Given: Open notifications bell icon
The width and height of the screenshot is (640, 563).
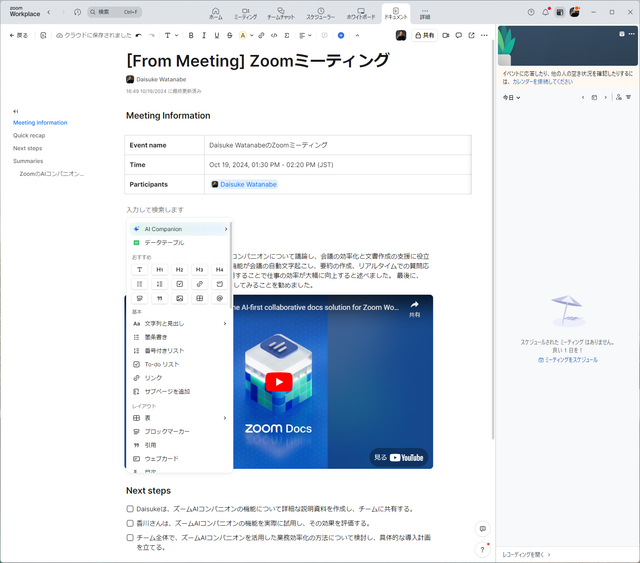Looking at the screenshot, I should click(545, 12).
